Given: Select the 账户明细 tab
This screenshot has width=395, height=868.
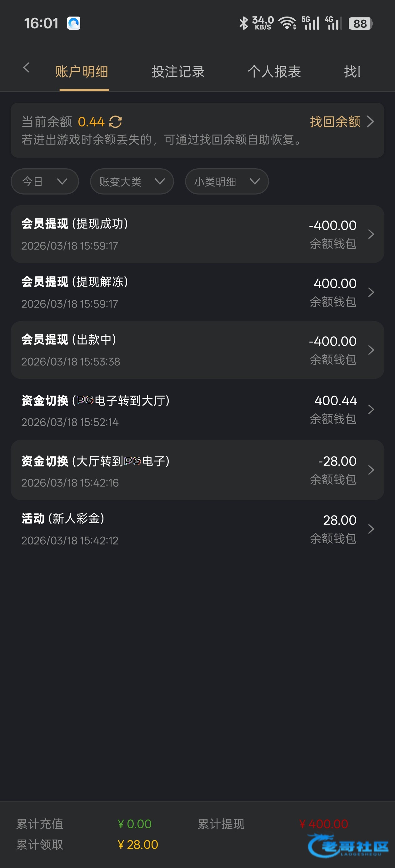Looking at the screenshot, I should coord(82,72).
